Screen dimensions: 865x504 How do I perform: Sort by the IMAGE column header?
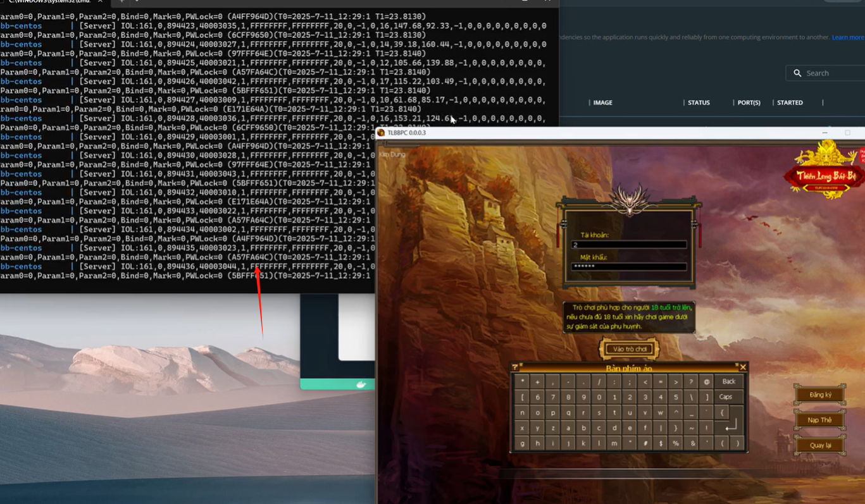coord(602,102)
